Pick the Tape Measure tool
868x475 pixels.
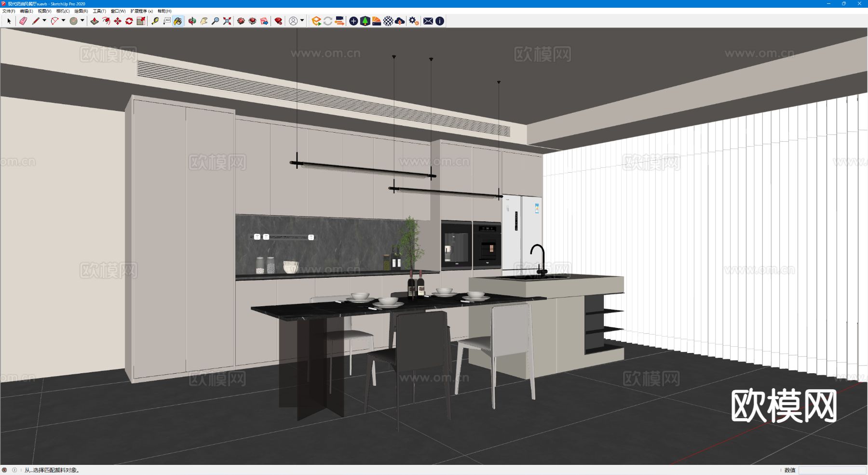pyautogui.click(x=155, y=21)
